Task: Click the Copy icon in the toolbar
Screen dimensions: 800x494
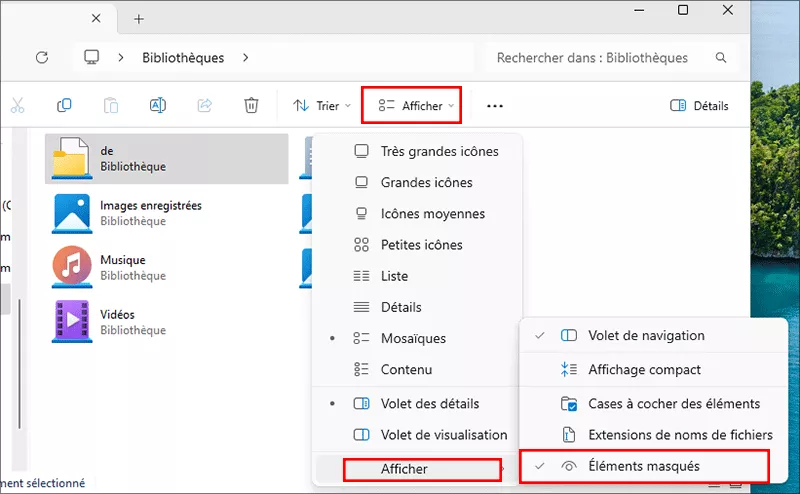Action: (65, 105)
